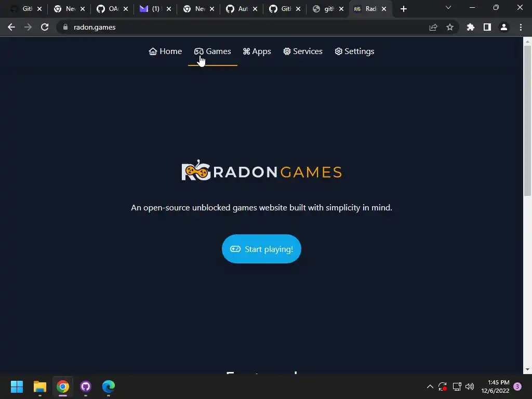This screenshot has width=532, height=399.
Task: Close the mail tab
Action: tap(169, 9)
